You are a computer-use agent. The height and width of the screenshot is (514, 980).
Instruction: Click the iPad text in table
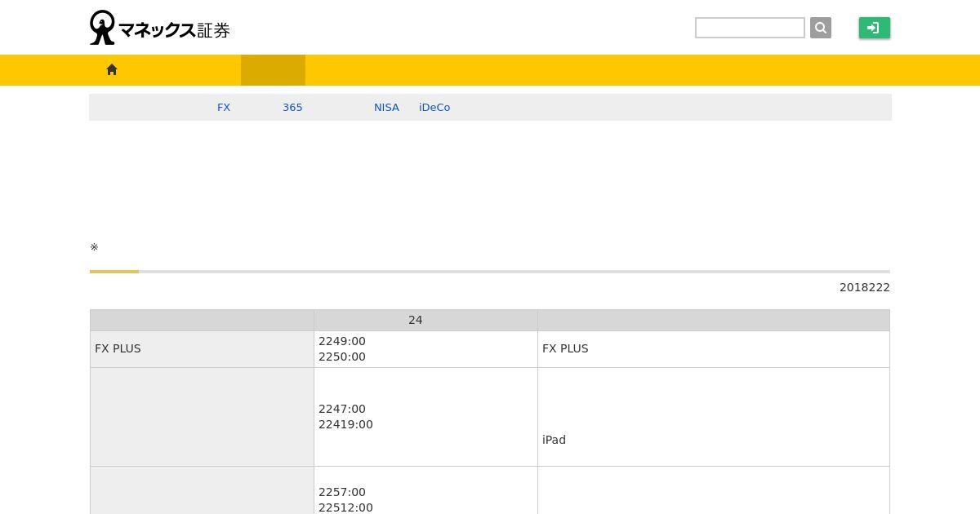(x=554, y=440)
